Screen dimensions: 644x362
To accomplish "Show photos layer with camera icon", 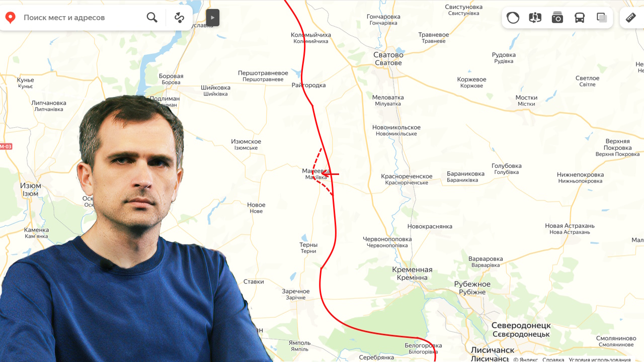I will [557, 18].
